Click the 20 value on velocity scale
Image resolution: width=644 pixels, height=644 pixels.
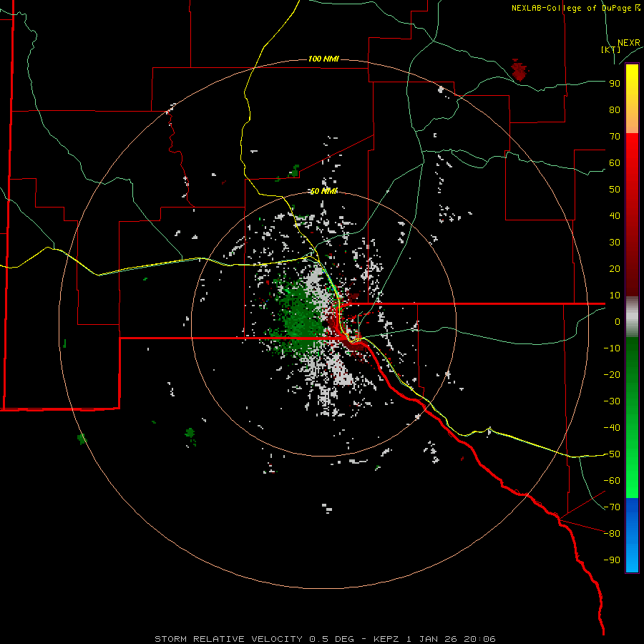615,268
